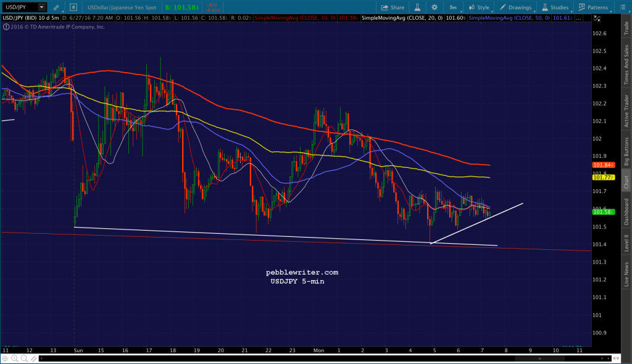Image resolution: width=632 pixels, height=364 pixels.
Task: Click the O: 101.56 open value
Action: (x=128, y=18)
